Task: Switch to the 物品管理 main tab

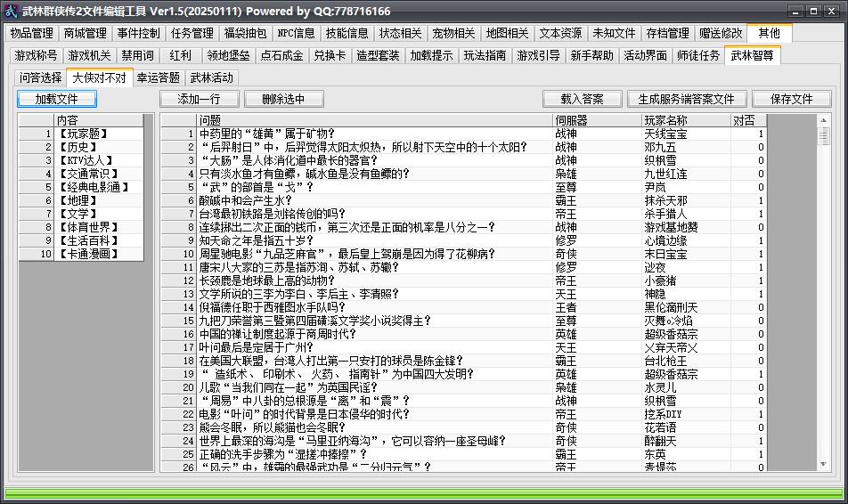Action: point(31,34)
